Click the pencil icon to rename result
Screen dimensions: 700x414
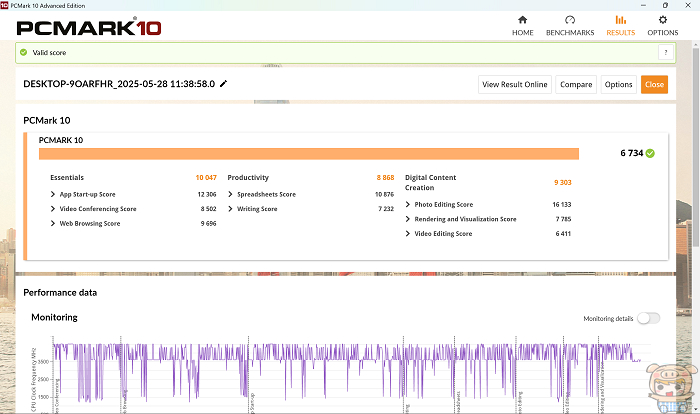(223, 84)
